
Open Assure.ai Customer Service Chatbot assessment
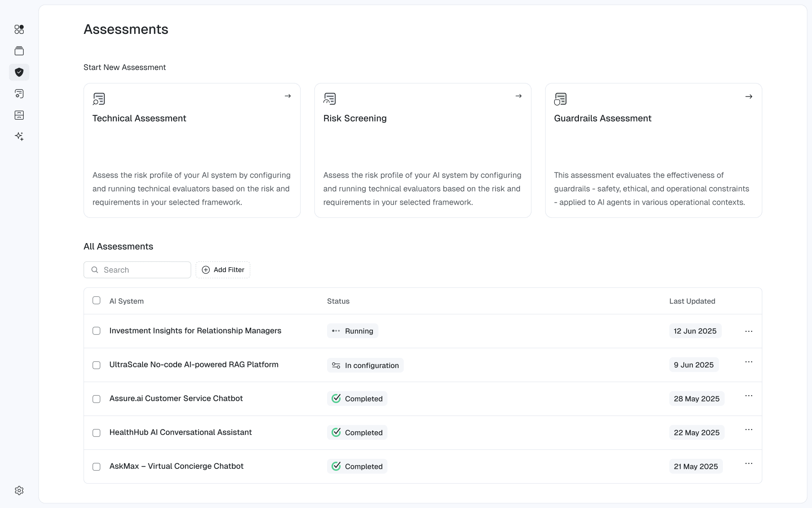click(176, 398)
